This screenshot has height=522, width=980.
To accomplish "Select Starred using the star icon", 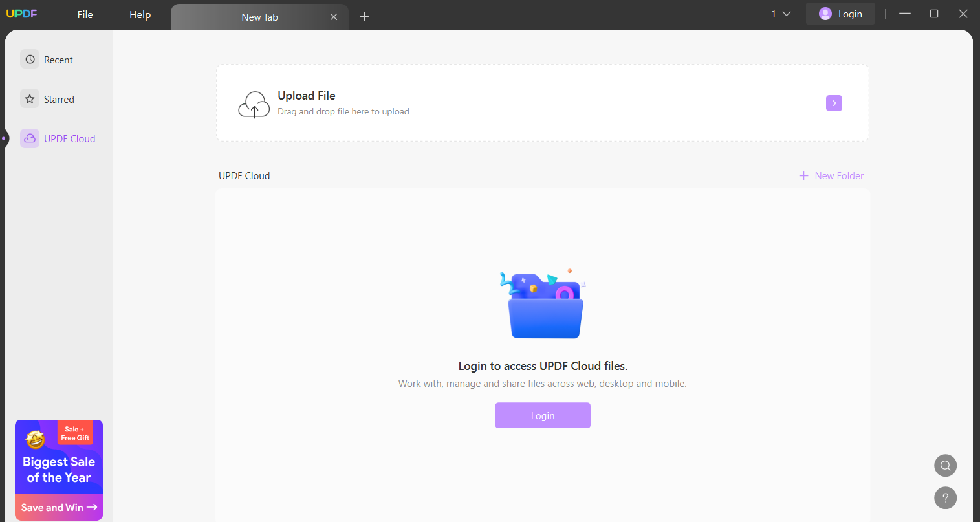I will [30, 98].
